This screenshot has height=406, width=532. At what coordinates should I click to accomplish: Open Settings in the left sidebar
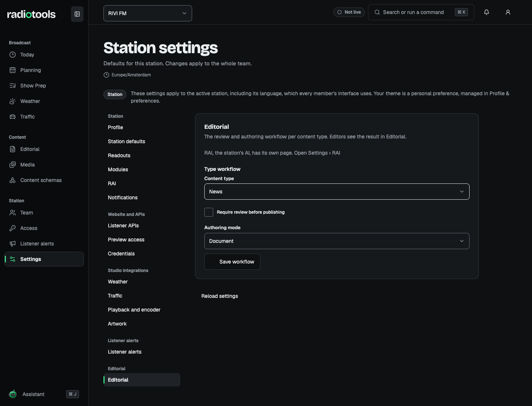pos(44,259)
